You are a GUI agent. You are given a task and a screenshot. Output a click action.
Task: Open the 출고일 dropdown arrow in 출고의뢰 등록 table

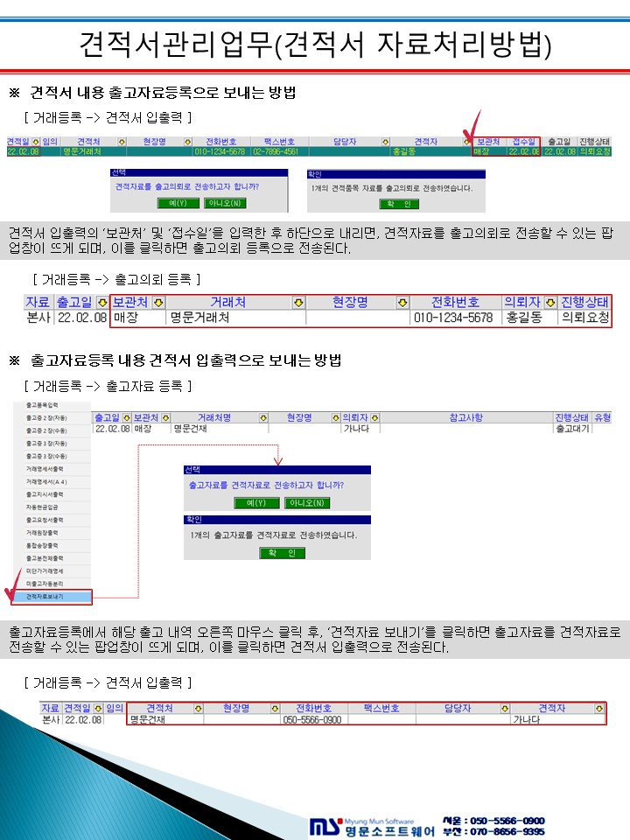(102, 302)
